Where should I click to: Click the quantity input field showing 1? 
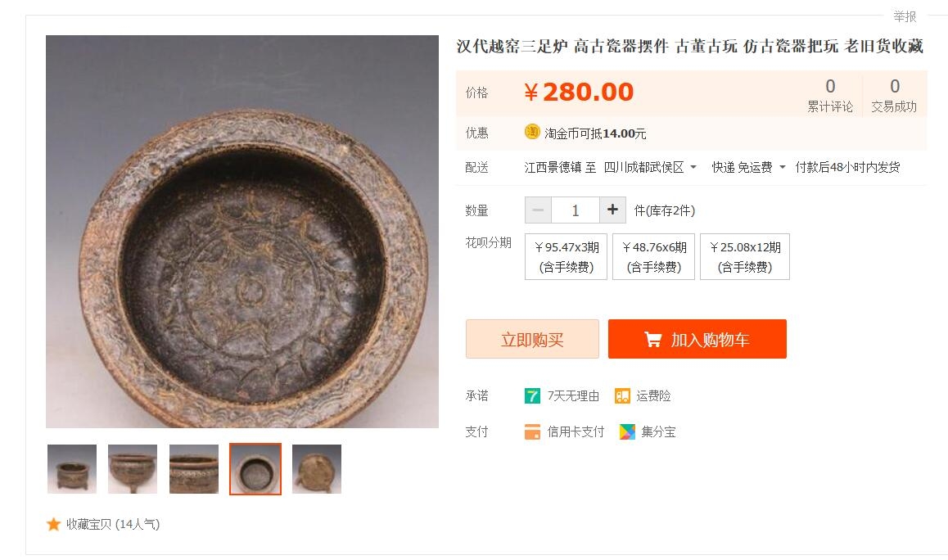pos(575,210)
